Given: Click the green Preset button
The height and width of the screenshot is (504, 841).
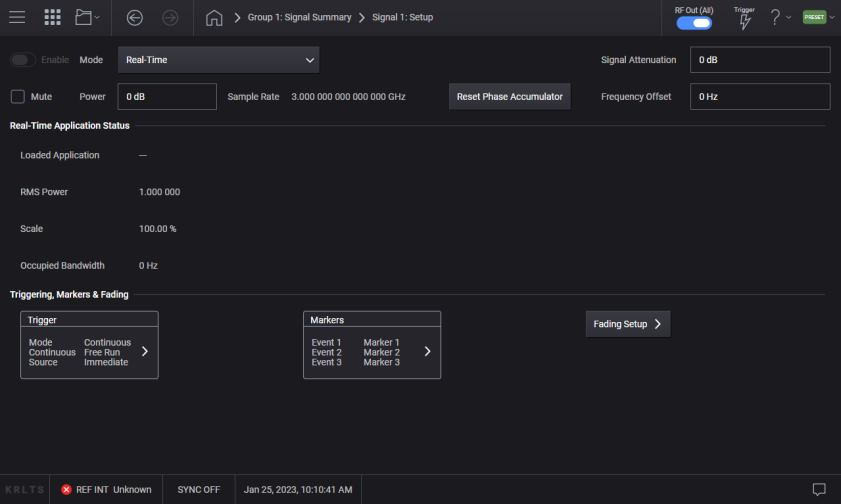Looking at the screenshot, I should (x=814, y=17).
